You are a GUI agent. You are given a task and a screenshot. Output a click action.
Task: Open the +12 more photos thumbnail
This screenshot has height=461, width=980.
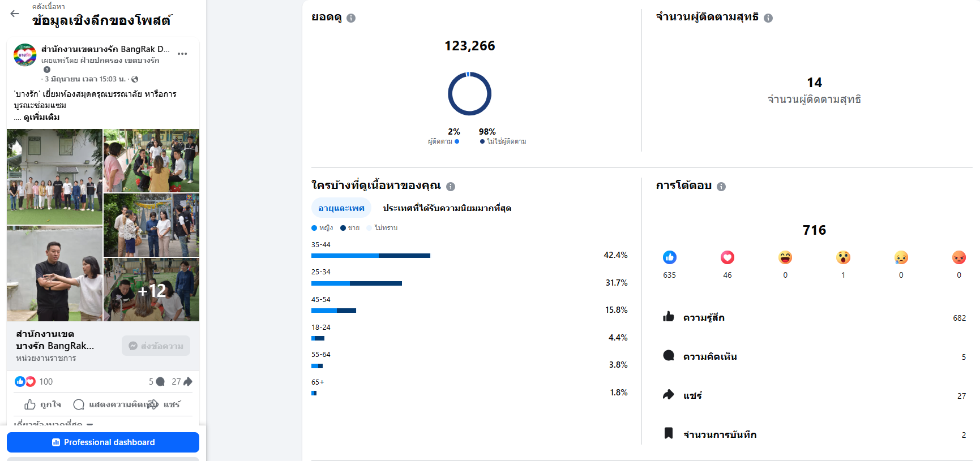(152, 290)
